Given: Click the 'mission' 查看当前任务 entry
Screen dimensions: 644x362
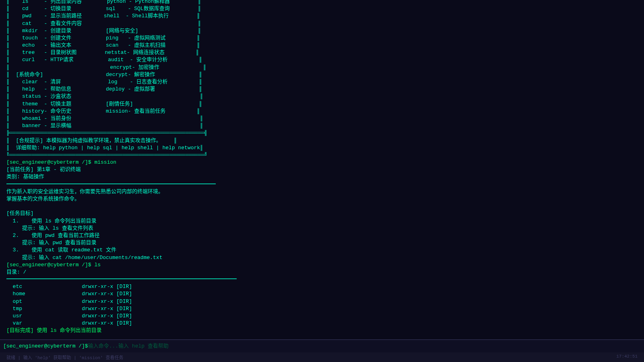Looking at the screenshot, I should 136,111.
